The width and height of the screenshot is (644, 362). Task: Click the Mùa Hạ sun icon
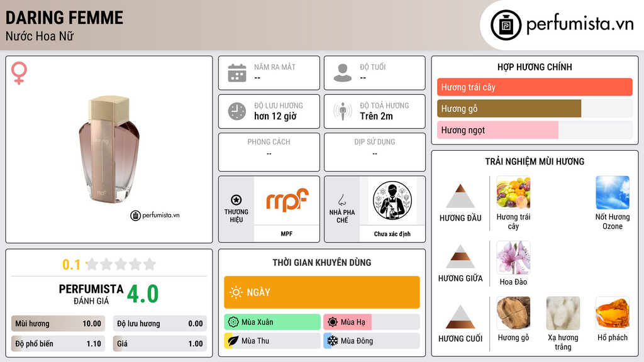coord(333,322)
